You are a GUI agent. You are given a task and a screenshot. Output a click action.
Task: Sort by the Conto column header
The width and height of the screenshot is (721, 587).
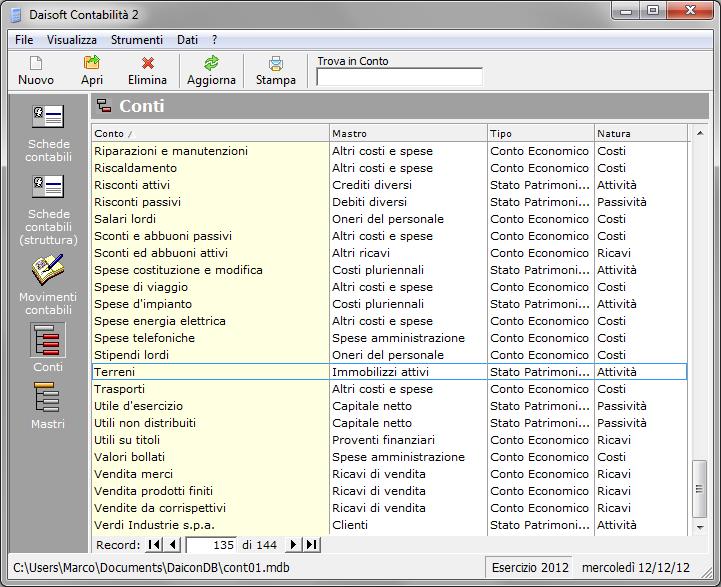click(x=209, y=133)
